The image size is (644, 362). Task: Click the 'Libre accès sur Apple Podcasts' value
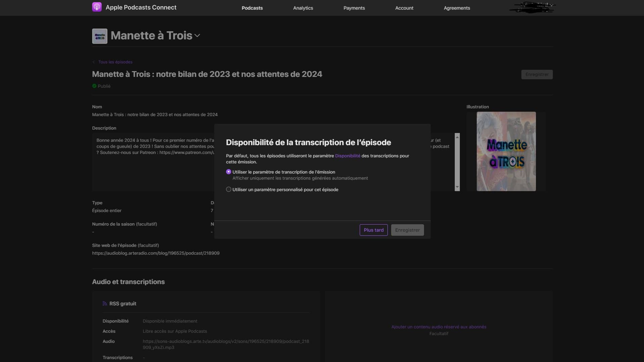(x=175, y=331)
